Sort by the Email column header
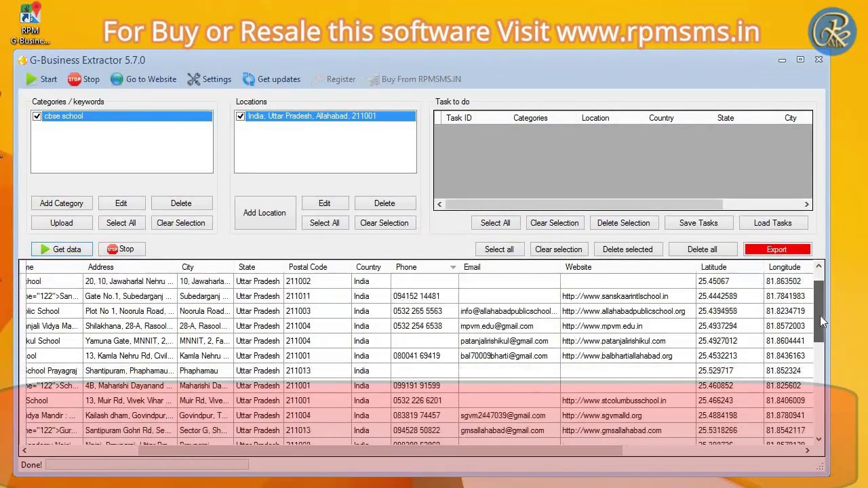 coord(509,268)
